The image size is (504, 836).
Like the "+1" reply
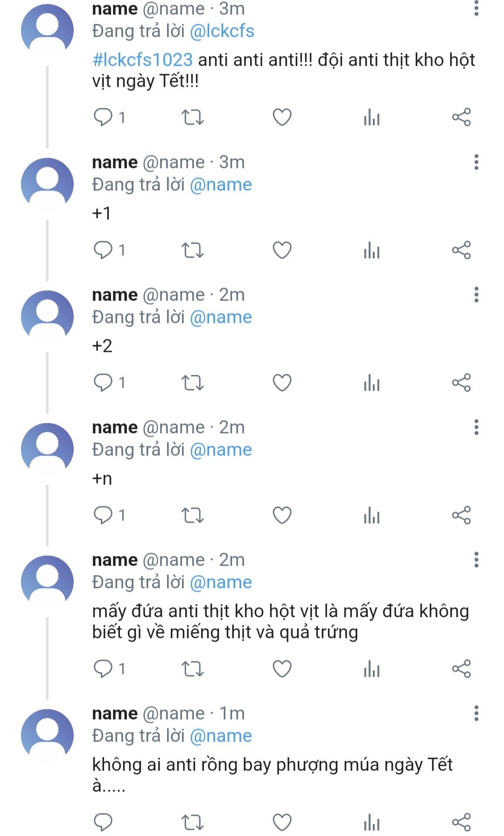coord(282,250)
